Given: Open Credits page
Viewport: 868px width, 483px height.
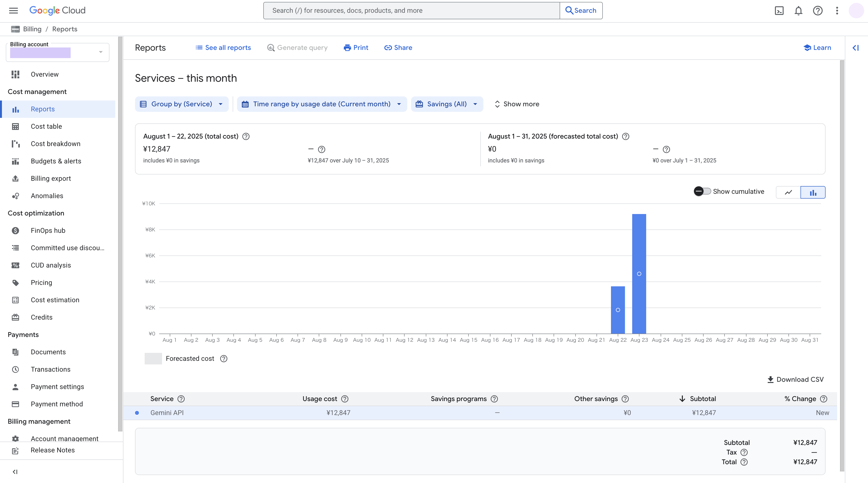Looking at the screenshot, I should 58,317.
